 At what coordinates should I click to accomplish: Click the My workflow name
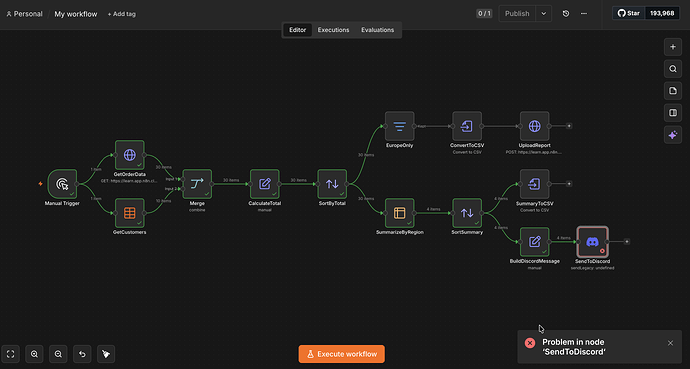(76, 14)
